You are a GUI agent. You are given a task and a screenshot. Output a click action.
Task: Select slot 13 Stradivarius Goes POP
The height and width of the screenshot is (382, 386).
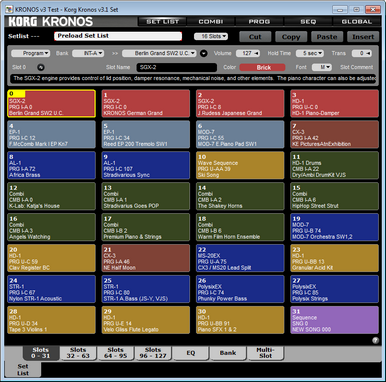click(146, 197)
